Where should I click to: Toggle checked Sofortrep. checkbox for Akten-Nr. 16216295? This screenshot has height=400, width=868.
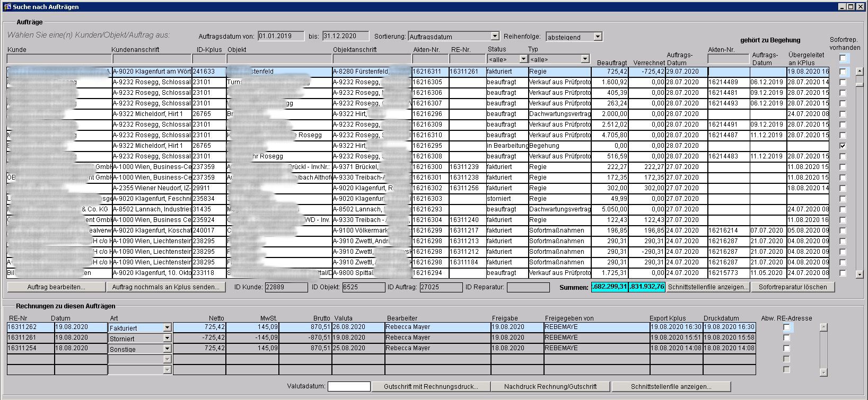pyautogui.click(x=843, y=146)
